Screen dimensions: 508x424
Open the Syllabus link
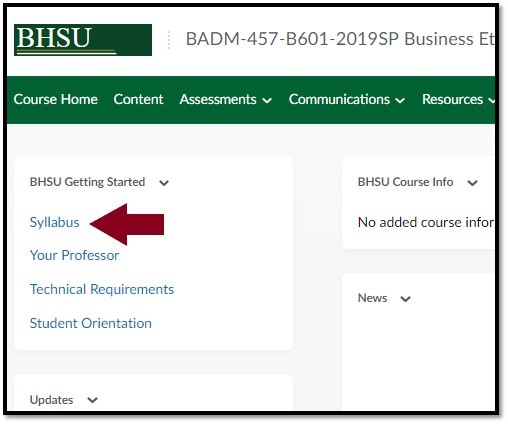55,222
